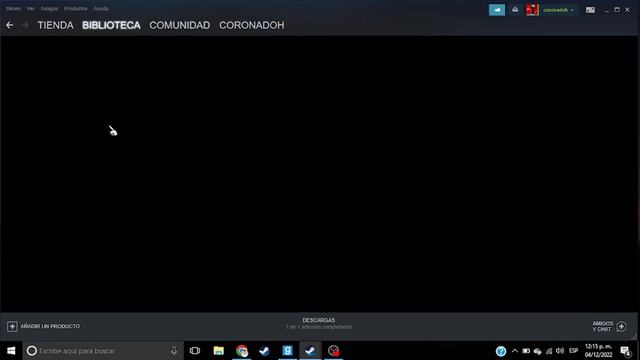Viewport: 640px width, 360px height.
Task: Open the Amigos menu
Action: [x=49, y=9]
